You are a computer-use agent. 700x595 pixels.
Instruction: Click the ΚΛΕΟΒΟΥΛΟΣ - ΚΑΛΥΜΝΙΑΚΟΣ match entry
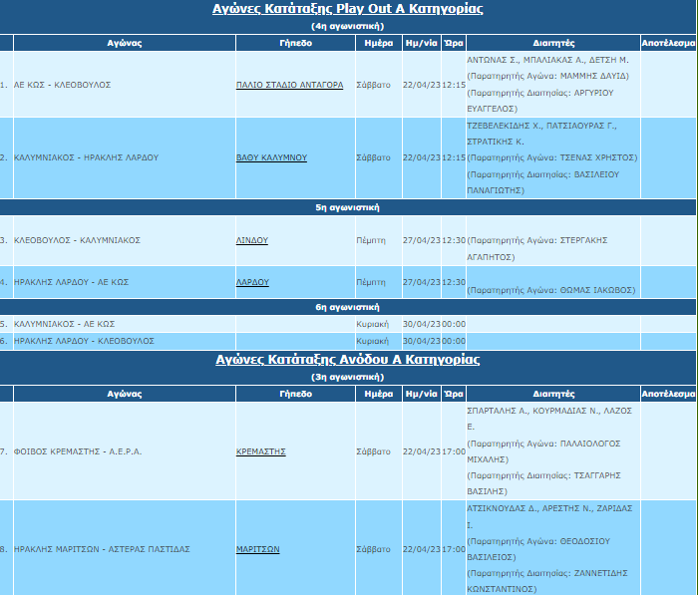(77, 240)
